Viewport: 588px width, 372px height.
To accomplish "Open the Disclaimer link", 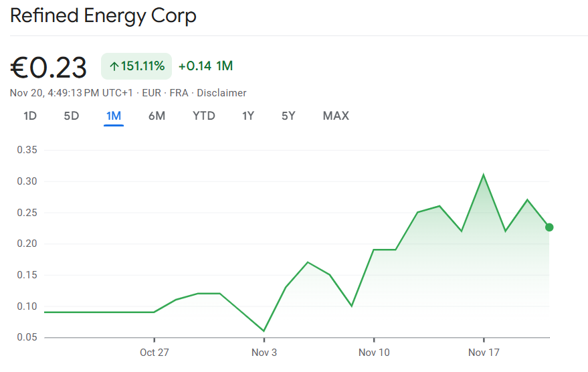I will tap(221, 93).
